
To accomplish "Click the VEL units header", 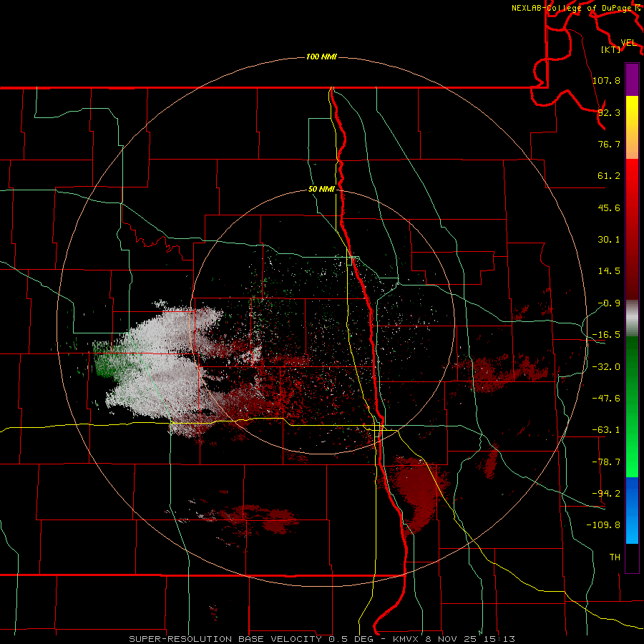I will pos(628,43).
